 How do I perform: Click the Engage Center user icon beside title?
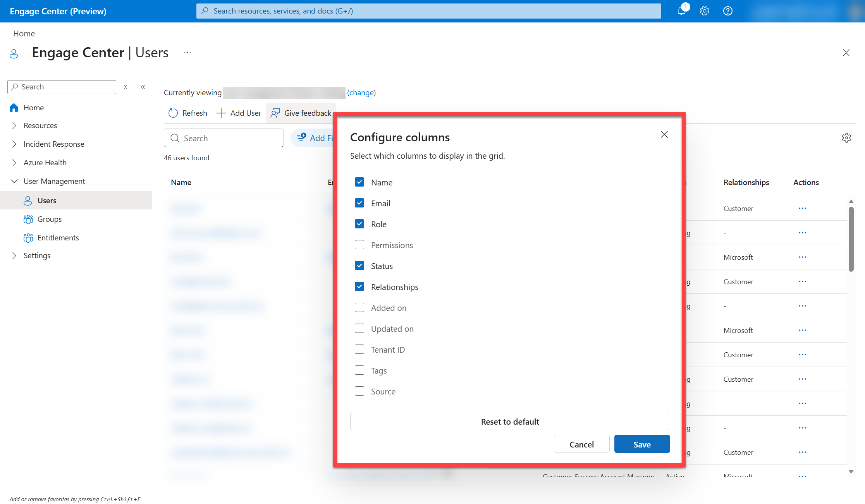coord(14,53)
